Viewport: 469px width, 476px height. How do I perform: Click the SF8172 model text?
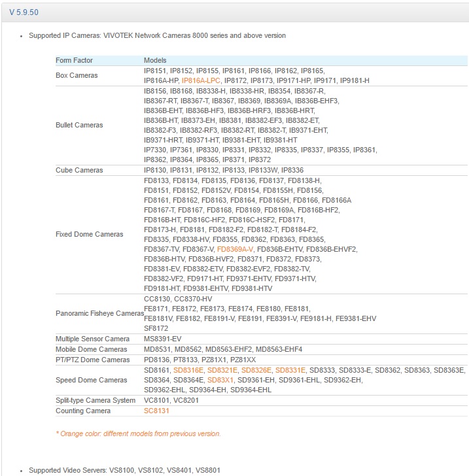click(x=156, y=328)
